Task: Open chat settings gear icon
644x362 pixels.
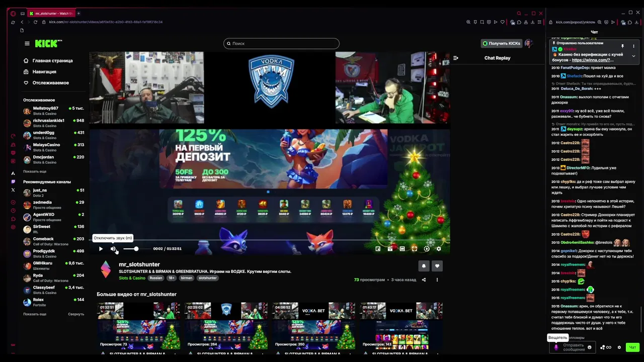Action: tap(619, 347)
